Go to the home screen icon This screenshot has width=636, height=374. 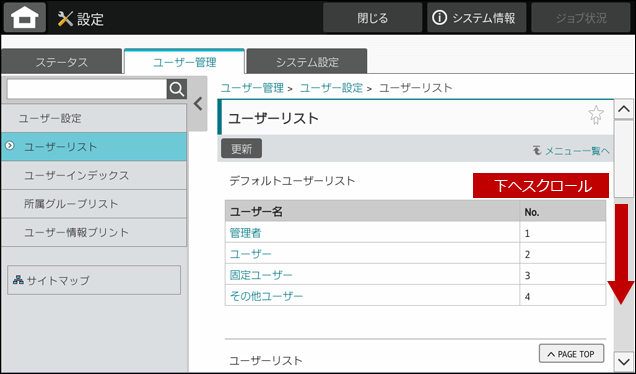coord(25,18)
